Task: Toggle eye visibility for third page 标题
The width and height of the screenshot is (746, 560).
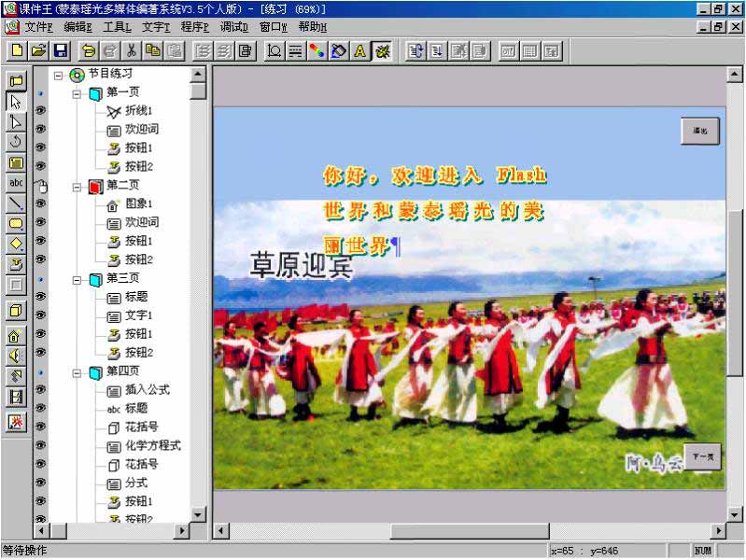Action: 41,297
